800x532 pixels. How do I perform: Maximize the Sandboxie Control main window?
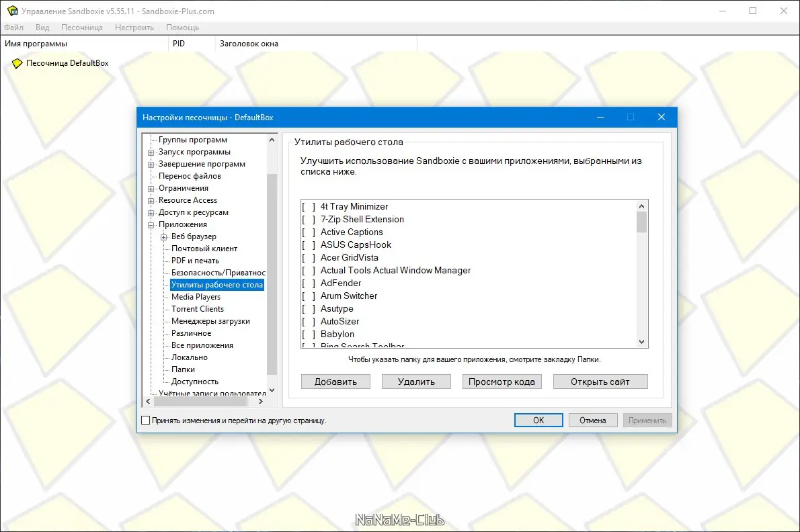coord(753,11)
